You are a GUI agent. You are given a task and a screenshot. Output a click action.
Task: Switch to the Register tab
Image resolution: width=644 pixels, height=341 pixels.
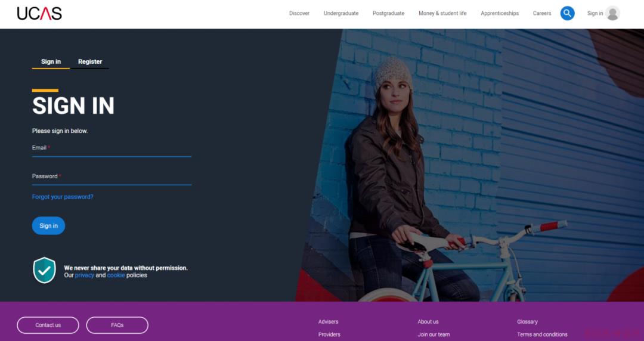point(90,61)
